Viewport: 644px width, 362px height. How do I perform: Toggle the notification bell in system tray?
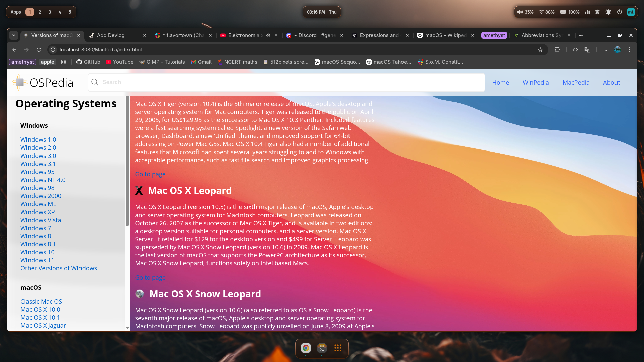(608, 12)
